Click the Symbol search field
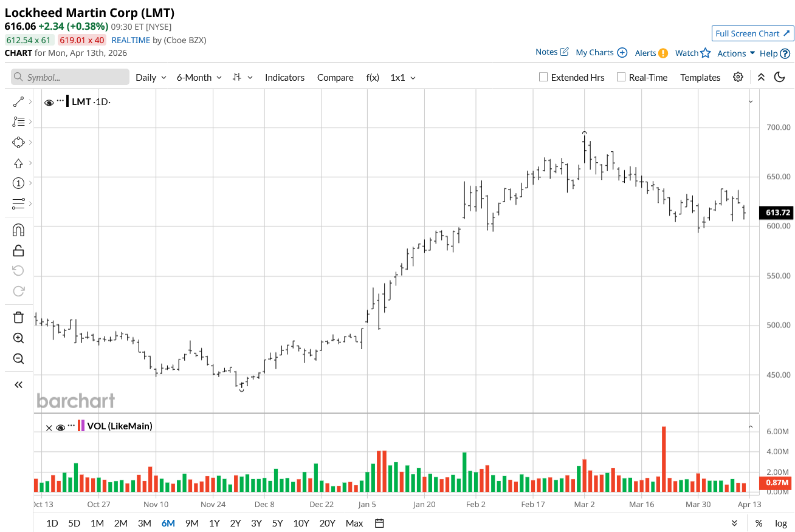Image resolution: width=795 pixels, height=532 pixels. (70, 77)
